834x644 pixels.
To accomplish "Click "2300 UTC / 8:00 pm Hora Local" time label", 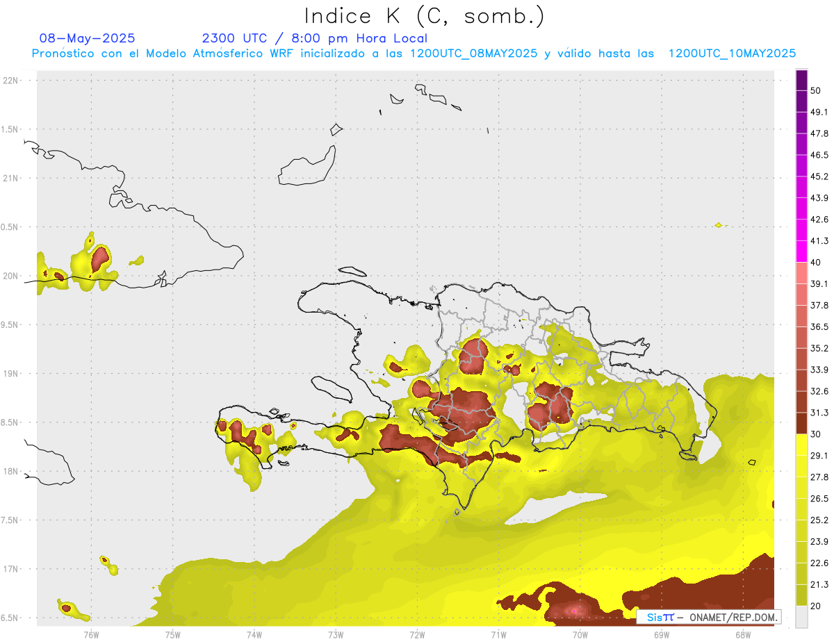I will pos(314,38).
